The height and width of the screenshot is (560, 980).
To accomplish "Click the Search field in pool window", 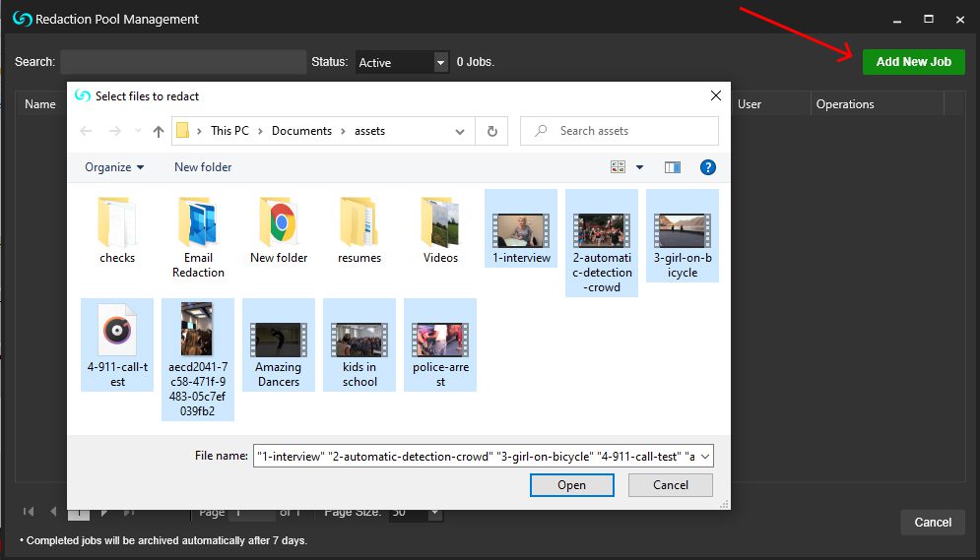I will tap(183, 62).
